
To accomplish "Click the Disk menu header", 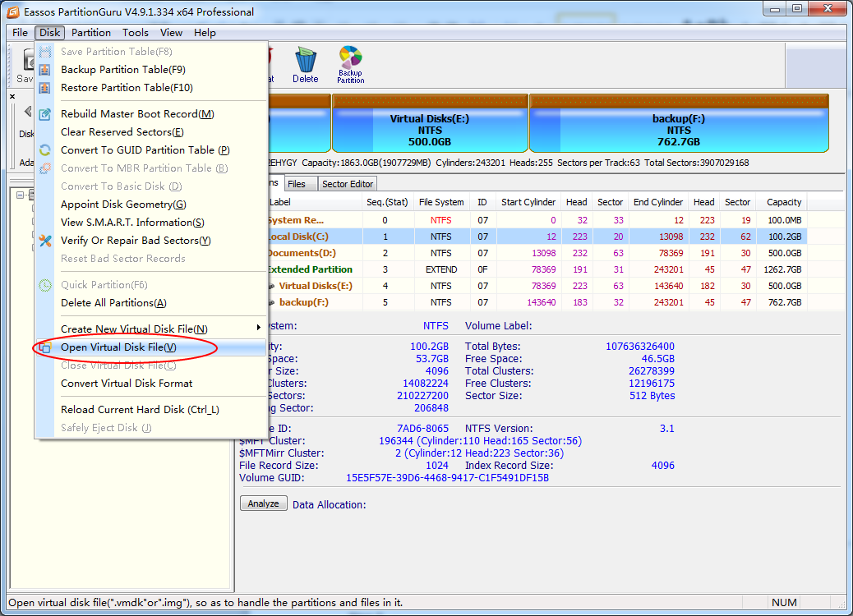I will pyautogui.click(x=49, y=33).
